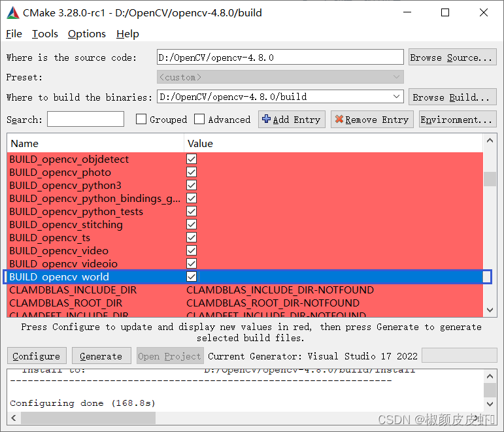Screen dimensions: 504x432
Task: Click output log horizontal scrollbar left arrow
Action: point(14,418)
